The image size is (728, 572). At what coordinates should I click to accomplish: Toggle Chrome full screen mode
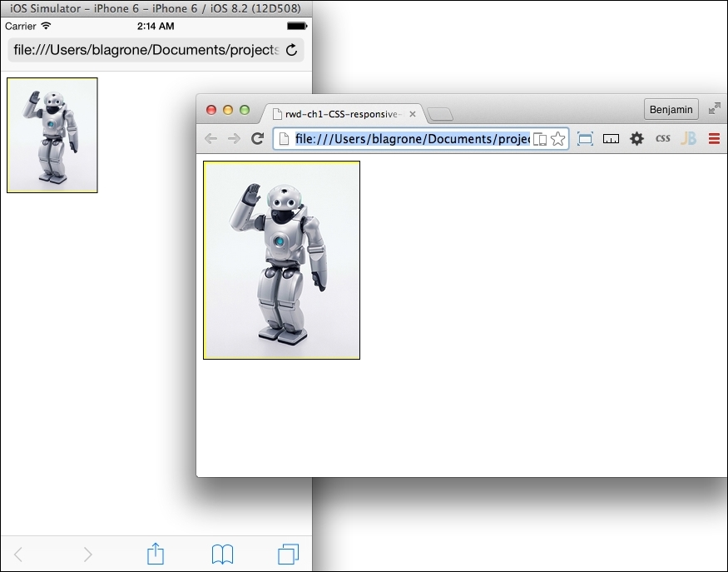(x=714, y=108)
